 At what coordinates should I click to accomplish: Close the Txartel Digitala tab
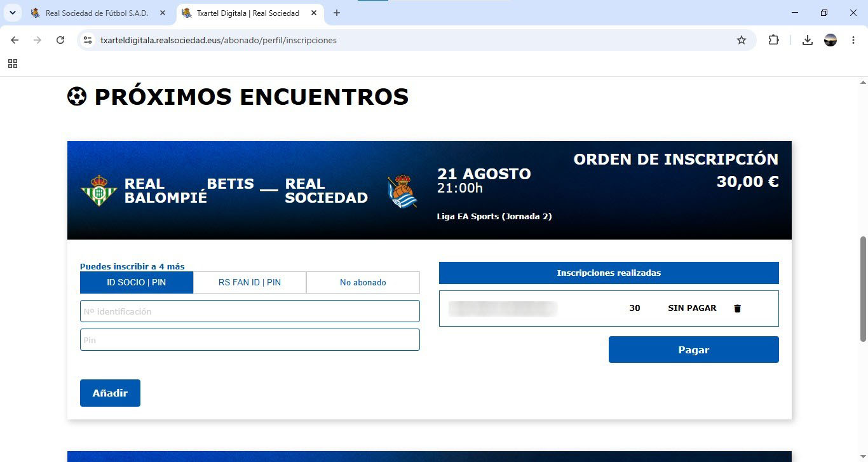314,13
